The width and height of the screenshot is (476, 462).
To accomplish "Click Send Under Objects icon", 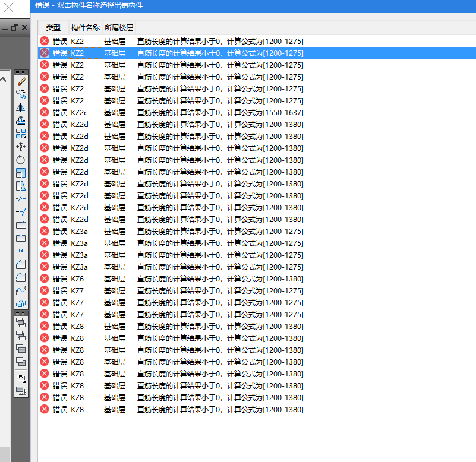I will pos(21,362).
